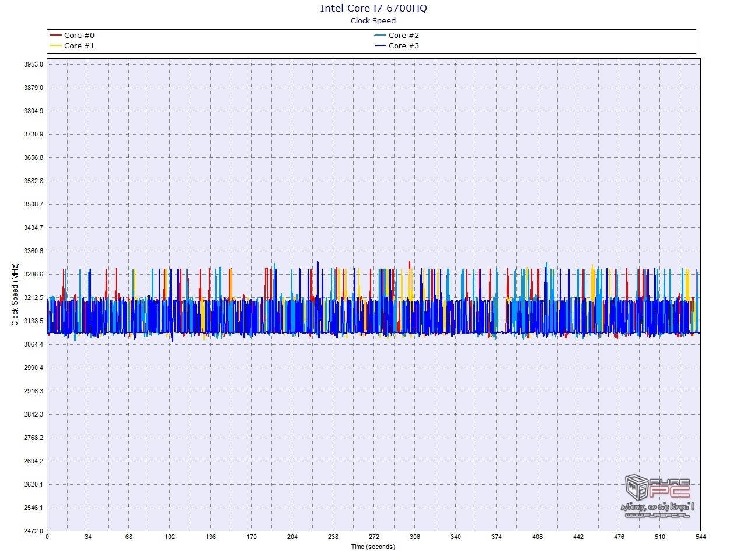Click the 272 tick on time axis
Screen dimensions: 747x560
coord(374,537)
